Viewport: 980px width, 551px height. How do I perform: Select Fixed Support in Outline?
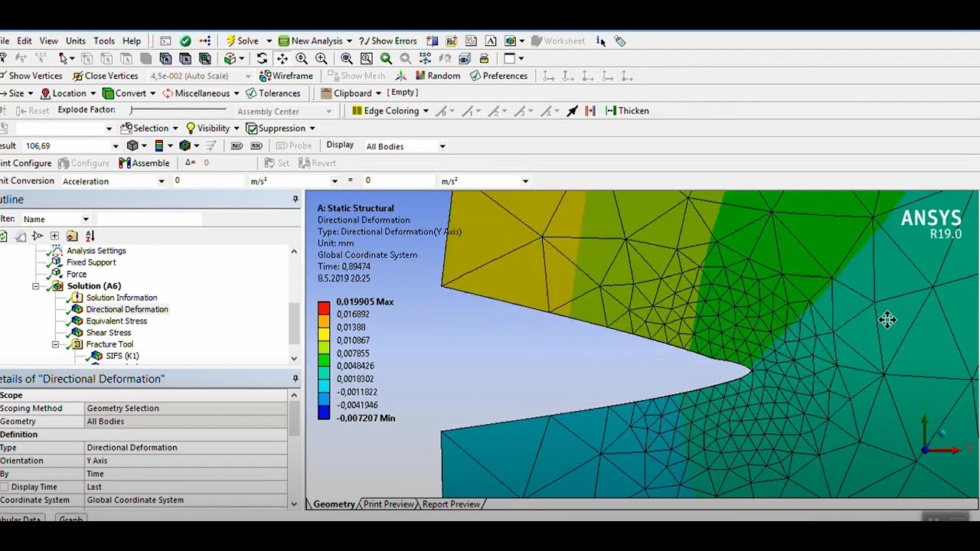click(x=91, y=262)
